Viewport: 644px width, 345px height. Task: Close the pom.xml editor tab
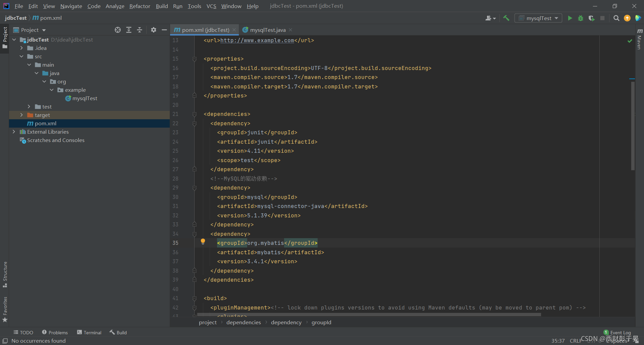point(234,30)
